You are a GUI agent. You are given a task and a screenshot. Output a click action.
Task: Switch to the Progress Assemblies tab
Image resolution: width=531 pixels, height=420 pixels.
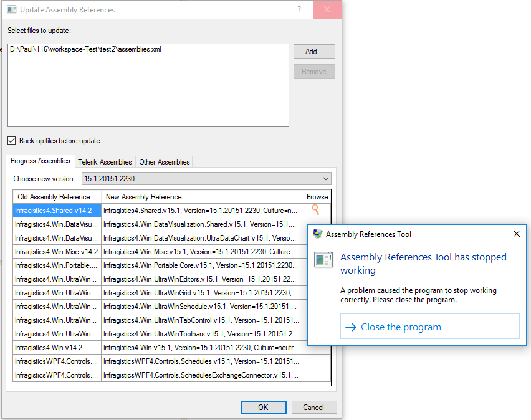click(x=41, y=161)
